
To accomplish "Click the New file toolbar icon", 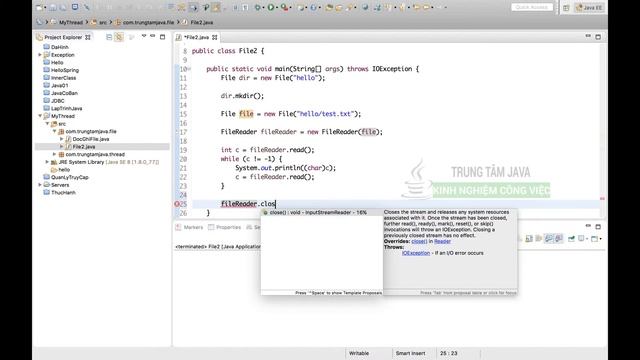I will pos(39,7).
